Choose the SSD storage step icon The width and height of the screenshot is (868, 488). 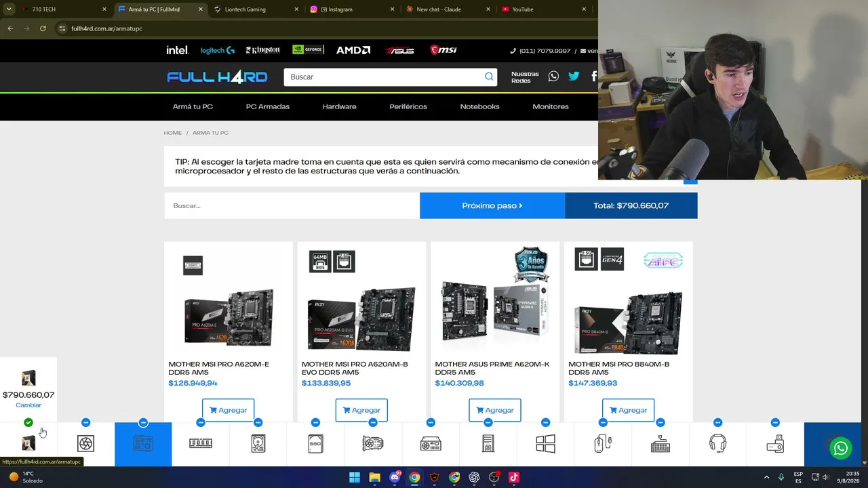pos(315,443)
